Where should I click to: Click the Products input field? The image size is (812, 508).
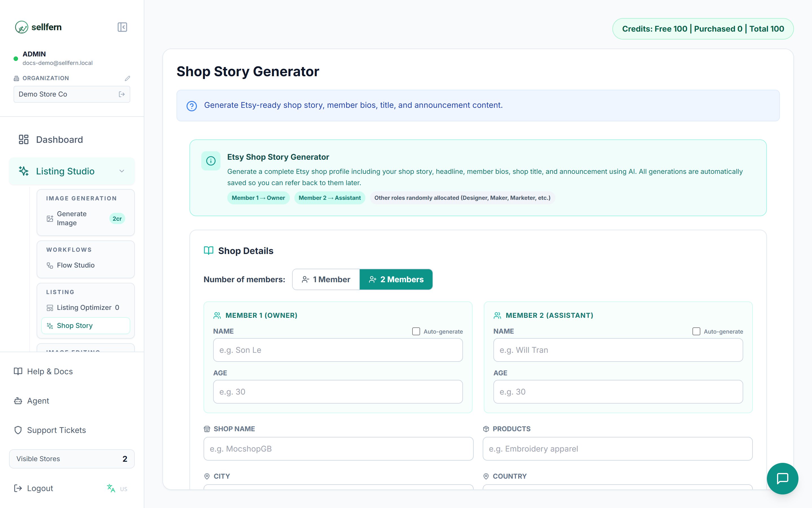pos(617,449)
